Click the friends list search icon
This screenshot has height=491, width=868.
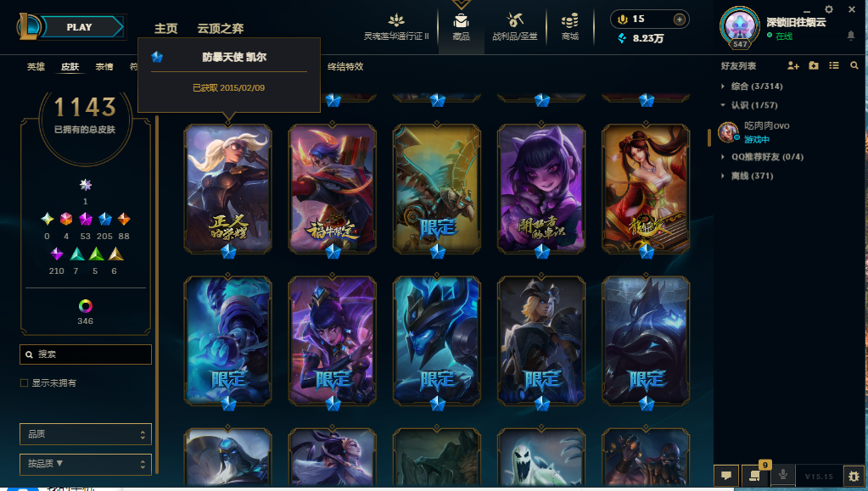click(x=854, y=65)
